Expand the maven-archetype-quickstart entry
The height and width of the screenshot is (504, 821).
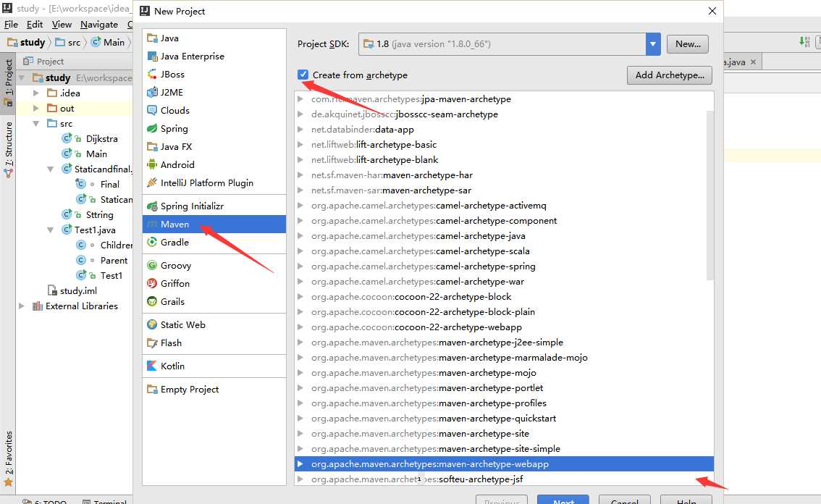point(300,418)
